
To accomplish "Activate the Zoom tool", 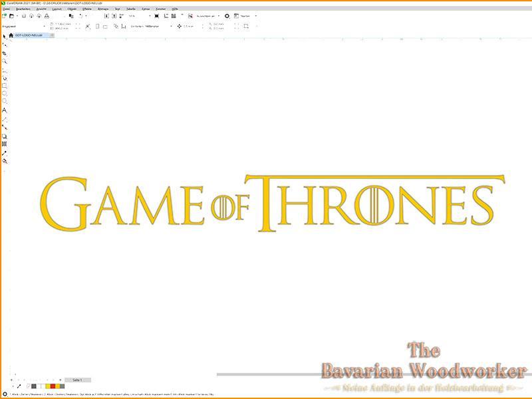I will pyautogui.click(x=5, y=60).
